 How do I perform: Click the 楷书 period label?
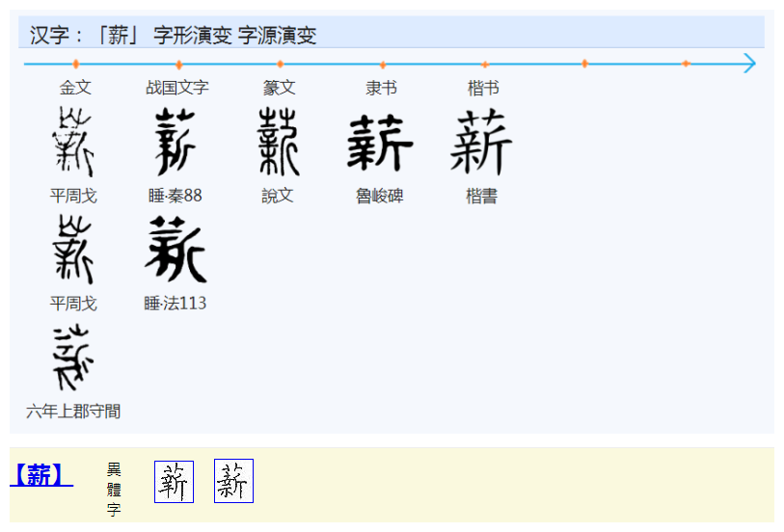[x=483, y=88]
